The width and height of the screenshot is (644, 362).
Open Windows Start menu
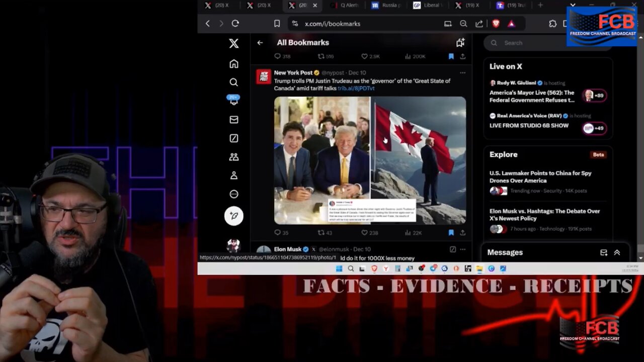tap(339, 269)
